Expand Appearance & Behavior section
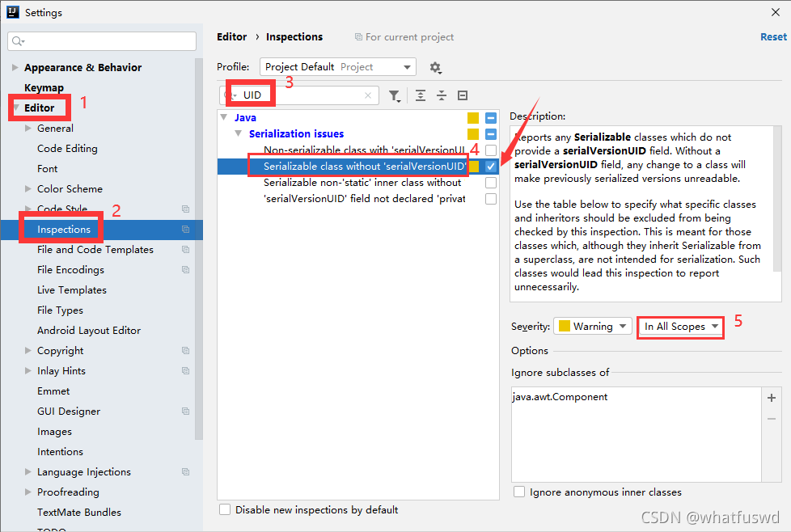 (15, 67)
